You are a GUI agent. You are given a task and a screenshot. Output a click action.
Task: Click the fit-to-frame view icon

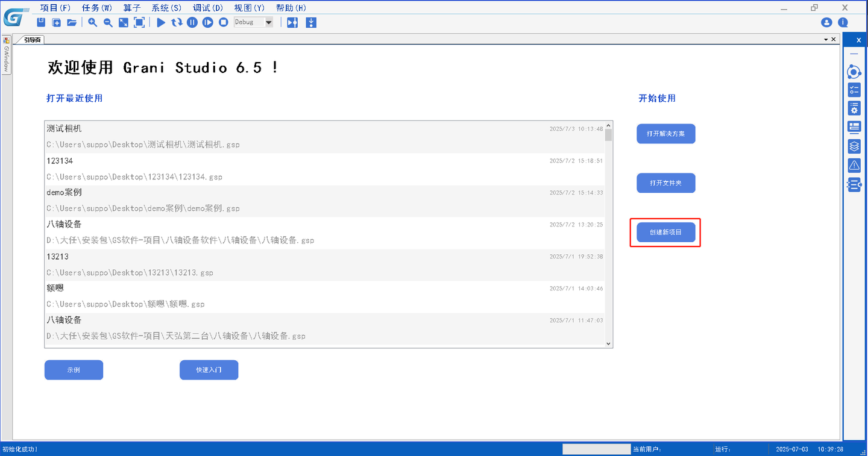139,22
